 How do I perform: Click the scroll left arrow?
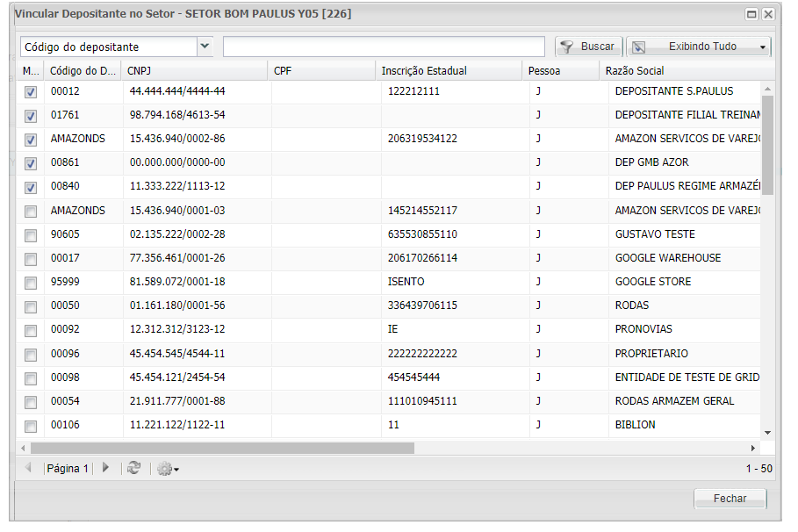[23, 448]
